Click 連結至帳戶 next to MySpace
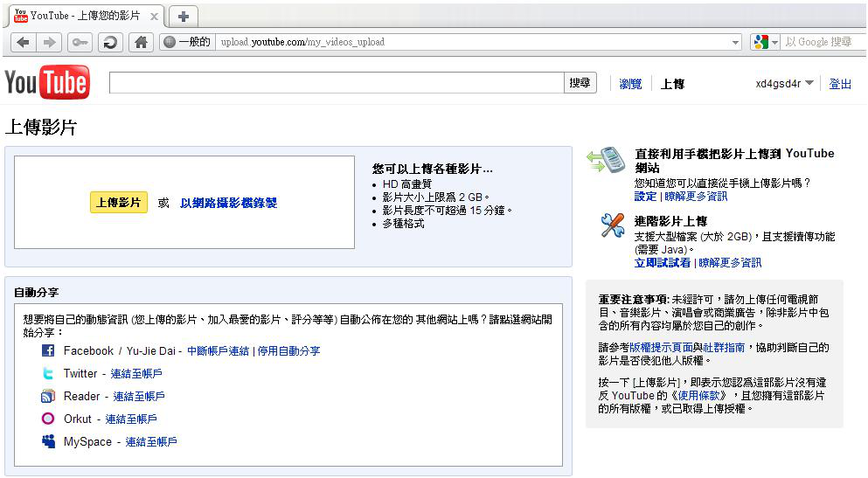The width and height of the screenshot is (868, 478). point(151,441)
